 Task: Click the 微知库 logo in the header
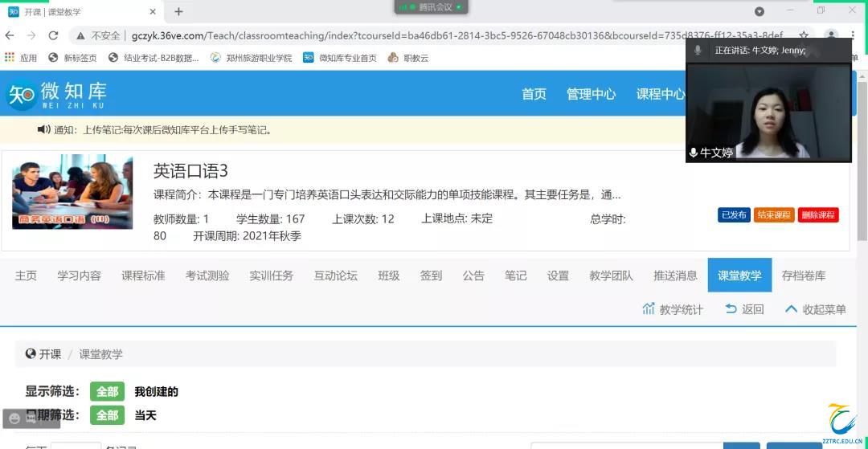coord(56,95)
